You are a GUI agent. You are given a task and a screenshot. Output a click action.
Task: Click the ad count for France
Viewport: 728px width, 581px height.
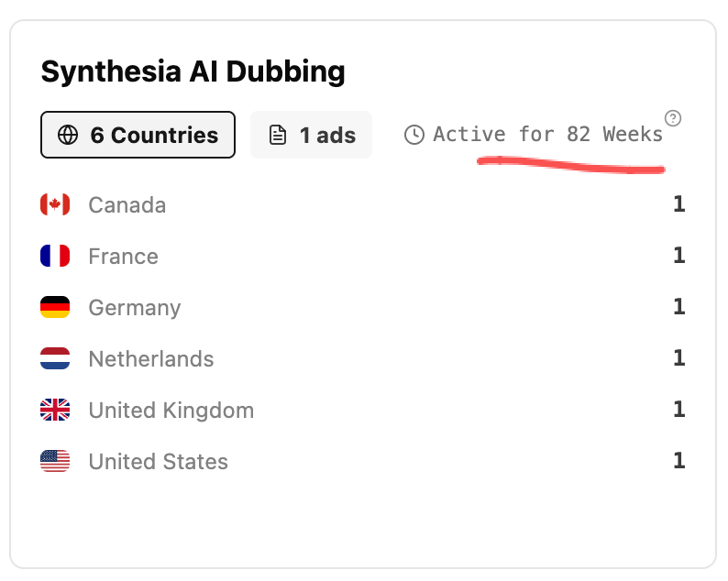tap(679, 256)
